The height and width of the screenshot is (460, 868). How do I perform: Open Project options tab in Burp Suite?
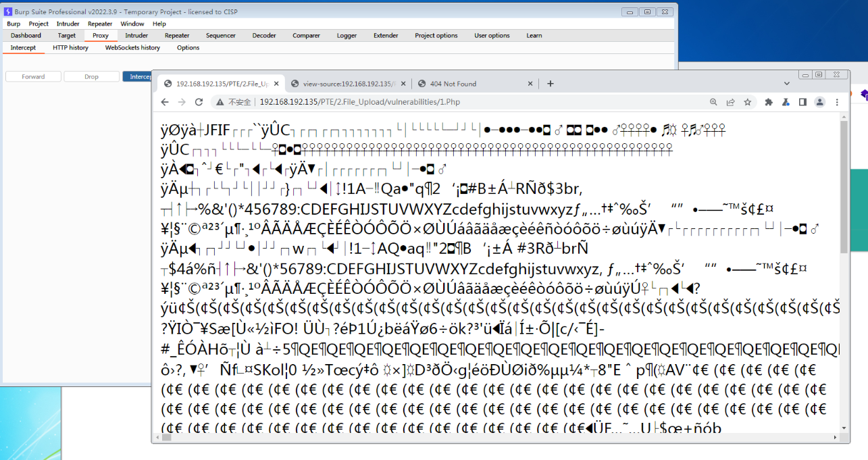tap(436, 36)
